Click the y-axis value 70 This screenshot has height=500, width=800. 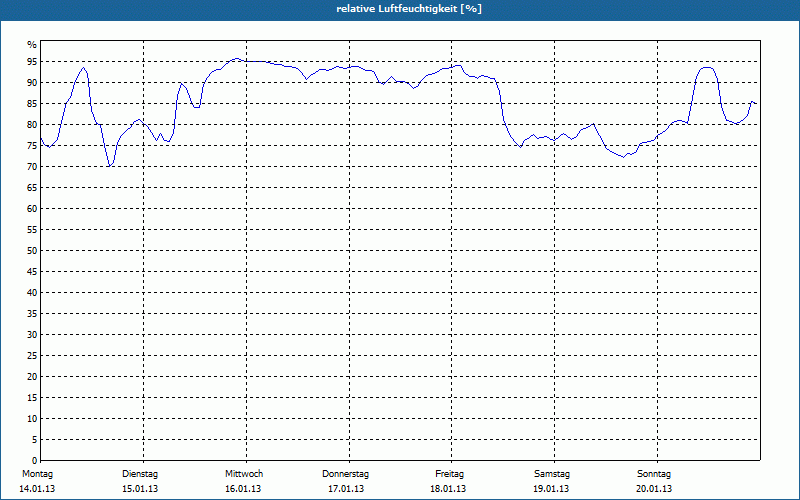(32, 167)
